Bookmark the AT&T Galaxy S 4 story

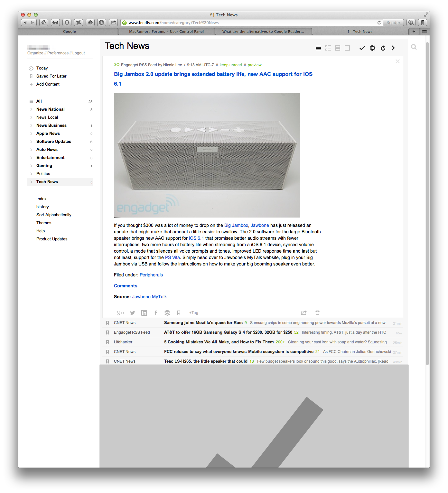[x=107, y=332]
